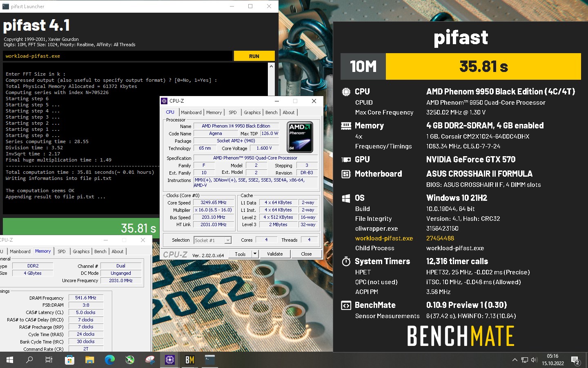Screen dimensions: 588x368
Task: Select Memory tab in rear CPU-Z window
Action: coord(43,251)
